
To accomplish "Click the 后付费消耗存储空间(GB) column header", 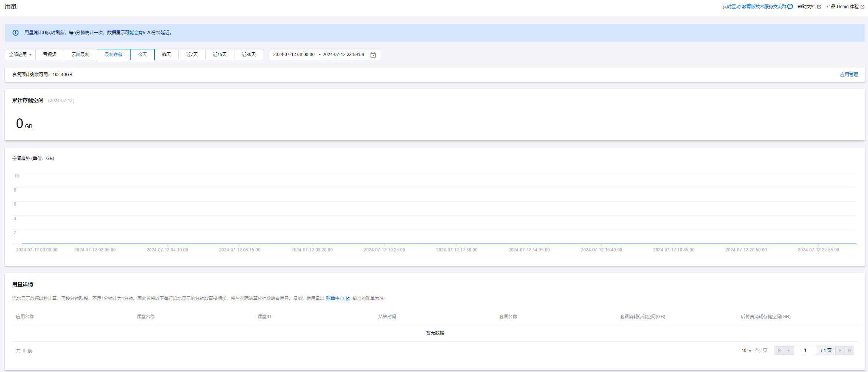I will click(x=766, y=317).
